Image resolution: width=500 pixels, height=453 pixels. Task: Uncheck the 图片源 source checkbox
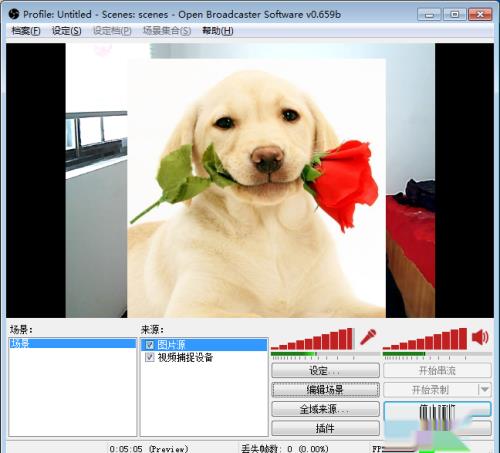[x=150, y=345]
